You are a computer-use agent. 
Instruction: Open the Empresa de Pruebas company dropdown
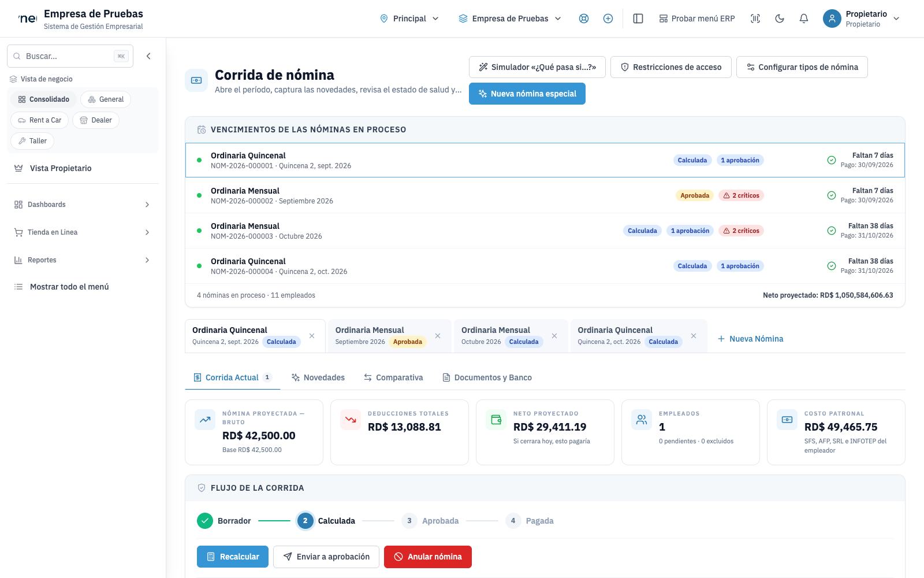click(x=510, y=18)
